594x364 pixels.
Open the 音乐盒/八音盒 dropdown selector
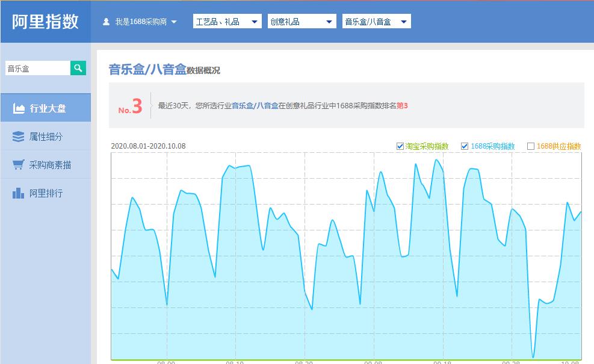(376, 20)
